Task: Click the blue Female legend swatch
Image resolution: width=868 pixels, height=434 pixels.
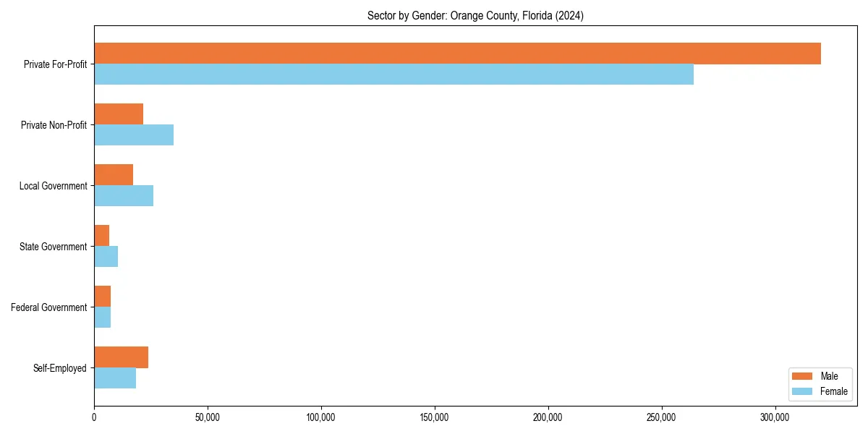Action: coord(801,391)
